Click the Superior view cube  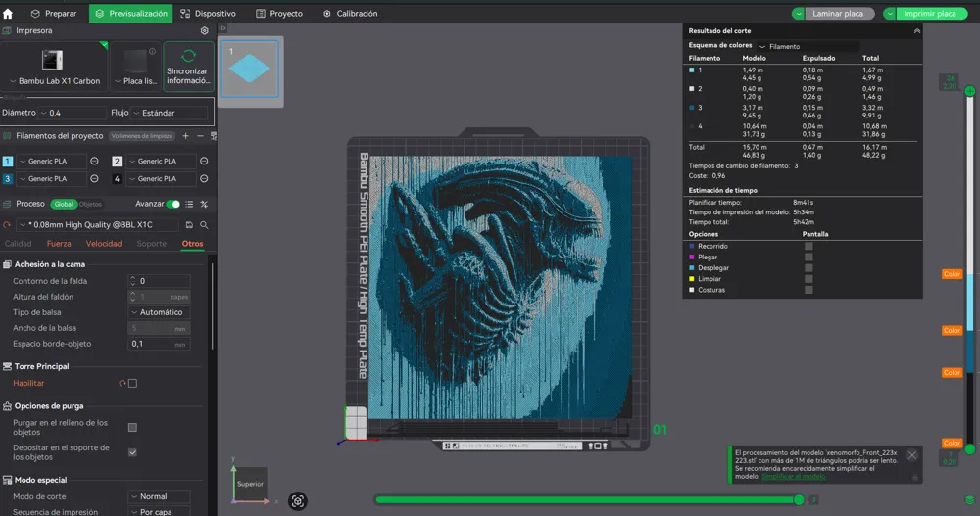[x=250, y=484]
